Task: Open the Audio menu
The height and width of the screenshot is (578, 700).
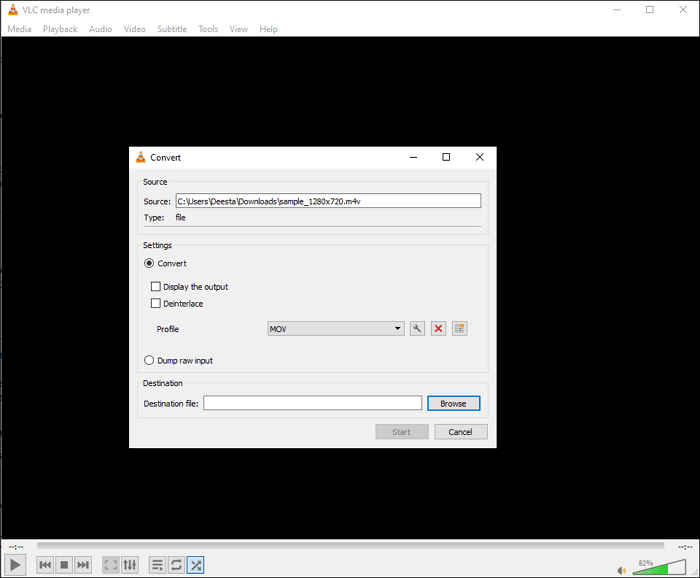Action: point(100,29)
